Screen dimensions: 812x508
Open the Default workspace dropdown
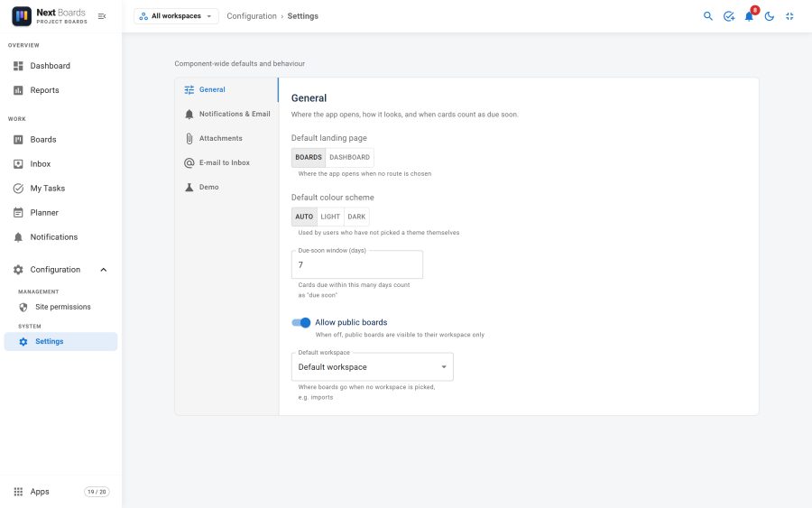[x=373, y=366]
